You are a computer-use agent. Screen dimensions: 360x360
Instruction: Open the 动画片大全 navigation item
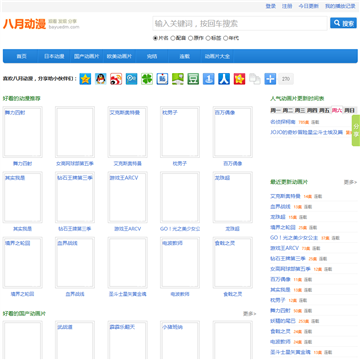[x=217, y=56]
